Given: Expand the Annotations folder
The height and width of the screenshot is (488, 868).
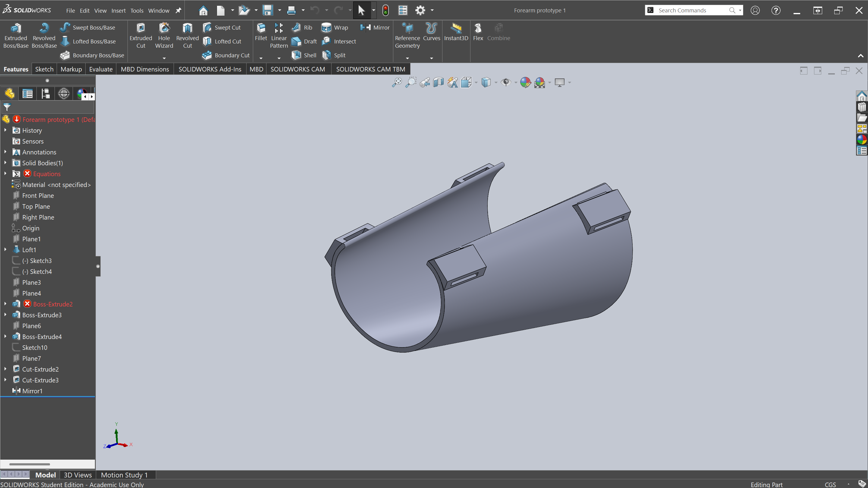Looking at the screenshot, I should tap(5, 152).
